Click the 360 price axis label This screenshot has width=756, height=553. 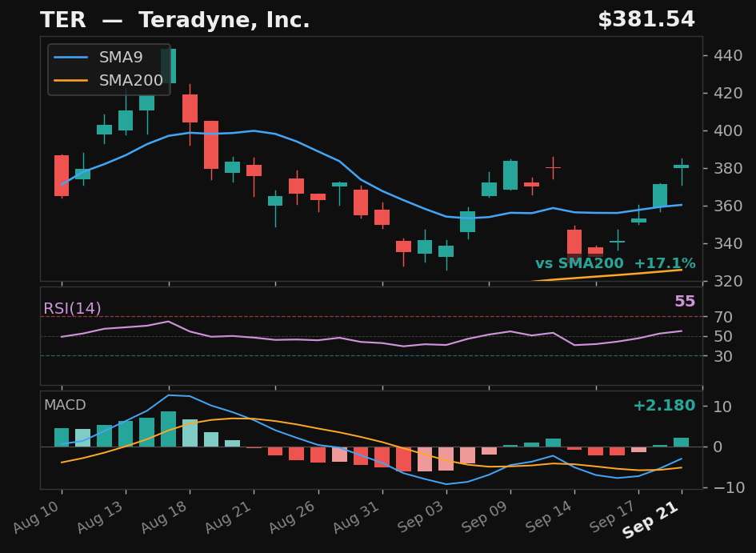pyautogui.click(x=728, y=206)
